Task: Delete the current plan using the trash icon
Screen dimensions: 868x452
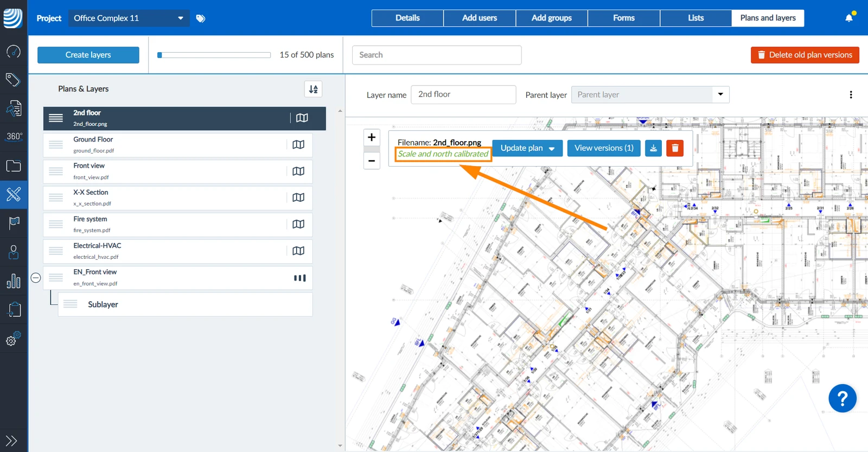Action: click(x=675, y=148)
